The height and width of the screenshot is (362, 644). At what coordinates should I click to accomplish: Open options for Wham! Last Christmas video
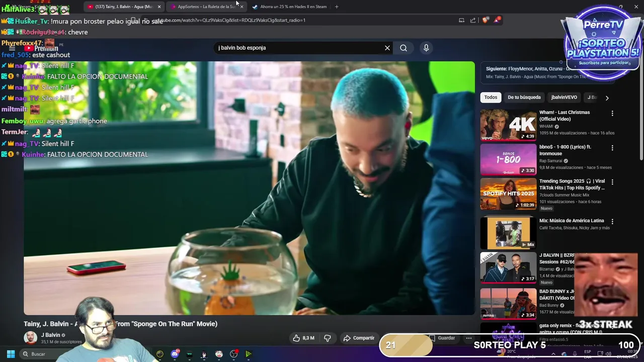point(612,114)
